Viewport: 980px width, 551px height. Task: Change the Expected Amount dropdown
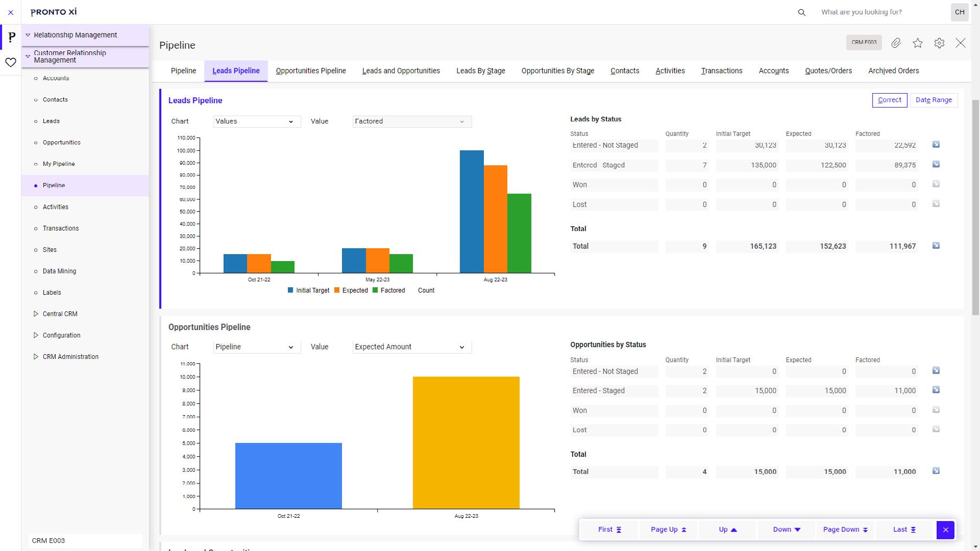[411, 347]
